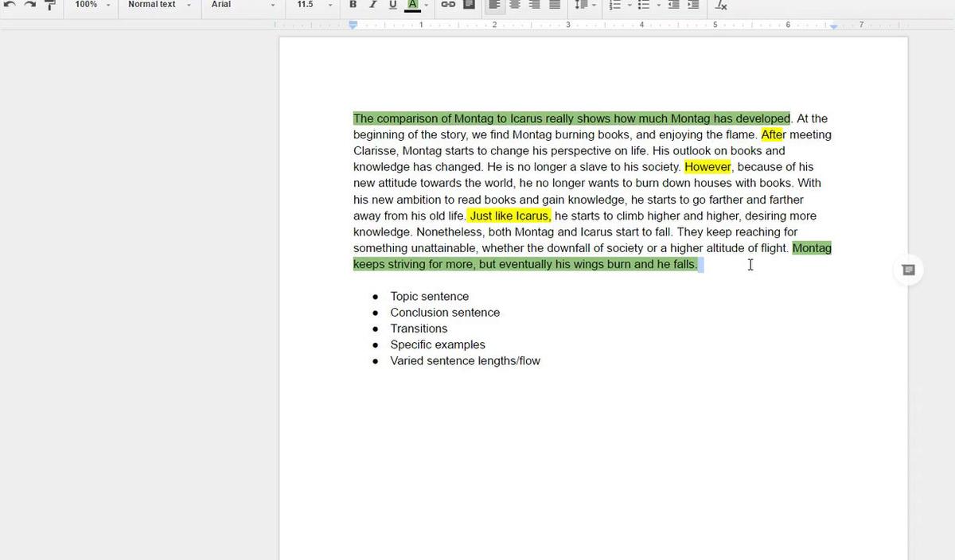Click bullet item 'Transitions'
This screenshot has width=955, height=560.
419,329
